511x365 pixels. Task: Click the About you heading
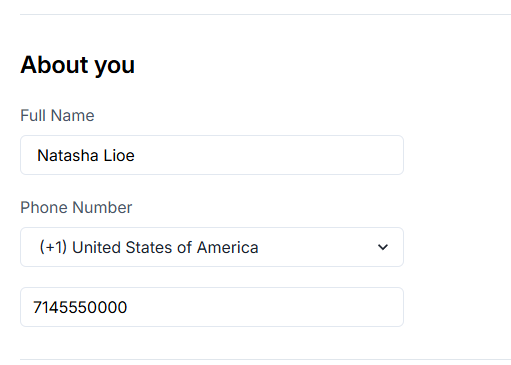tap(78, 65)
